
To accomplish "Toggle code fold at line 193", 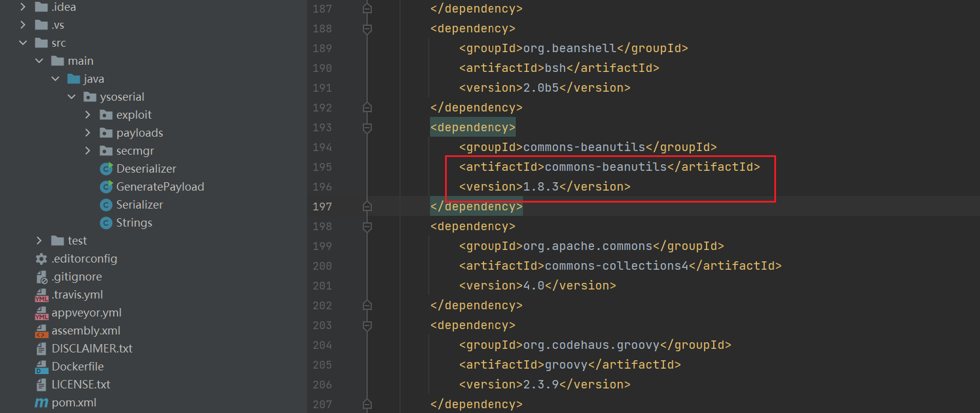I will (x=368, y=128).
